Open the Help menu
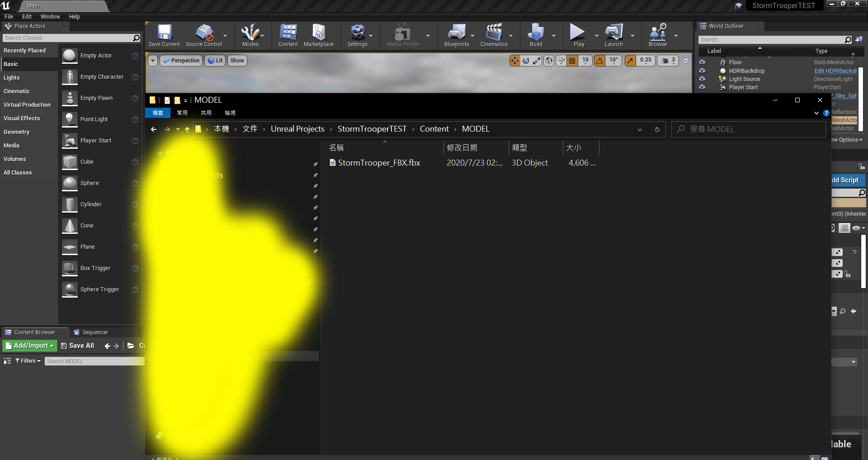The image size is (868, 460). pyautogui.click(x=75, y=17)
